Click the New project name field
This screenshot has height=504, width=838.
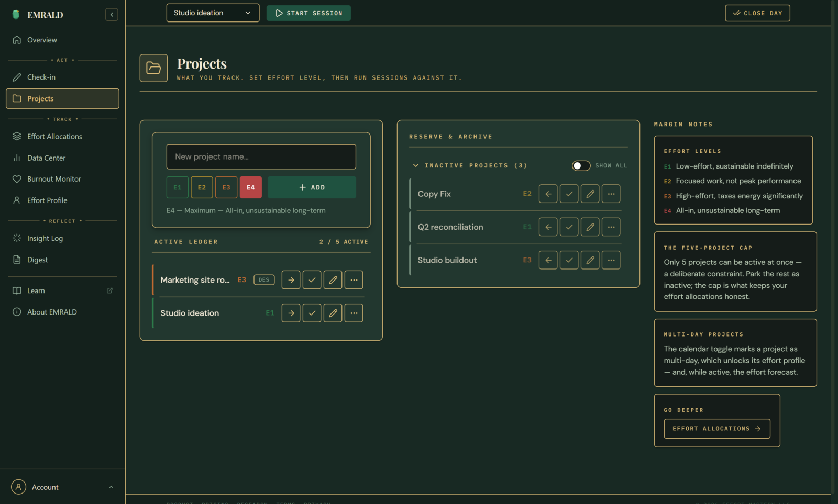pyautogui.click(x=261, y=156)
